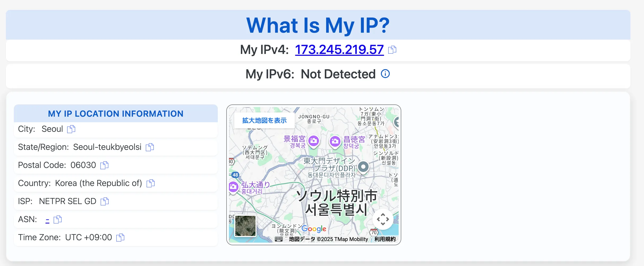Copy the Seoul-teukbyeolsi state value
The height and width of the screenshot is (266, 644).
pyautogui.click(x=150, y=147)
